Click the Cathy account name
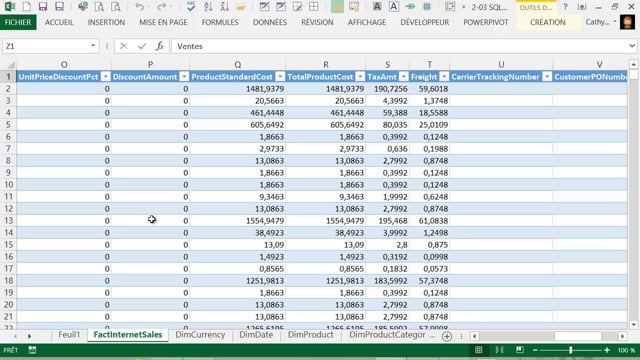The image size is (640, 360). tap(598, 22)
